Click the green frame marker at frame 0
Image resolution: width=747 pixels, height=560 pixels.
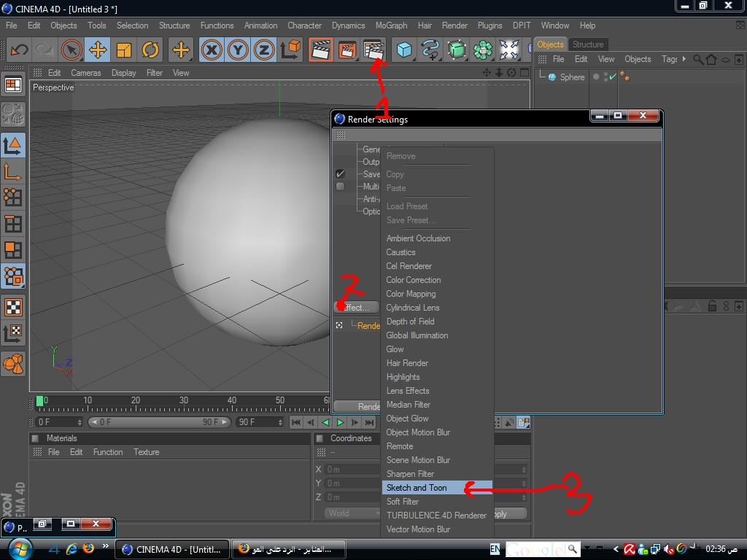[39, 401]
